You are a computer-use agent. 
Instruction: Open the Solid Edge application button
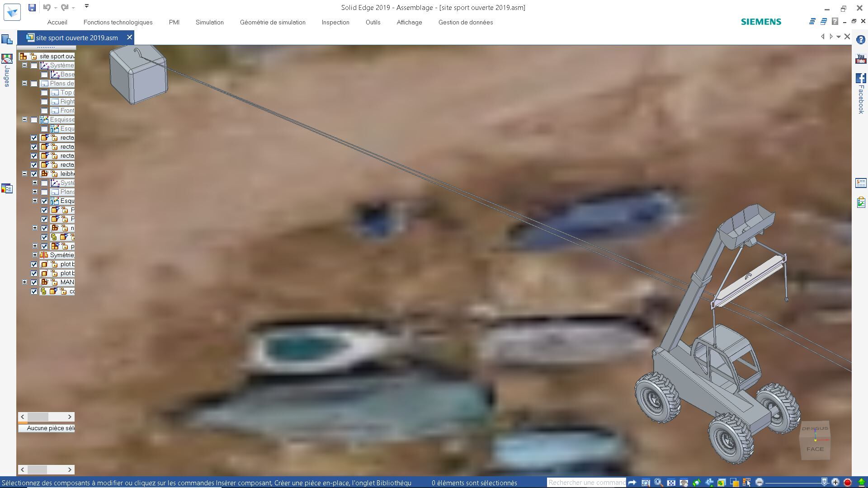12,12
